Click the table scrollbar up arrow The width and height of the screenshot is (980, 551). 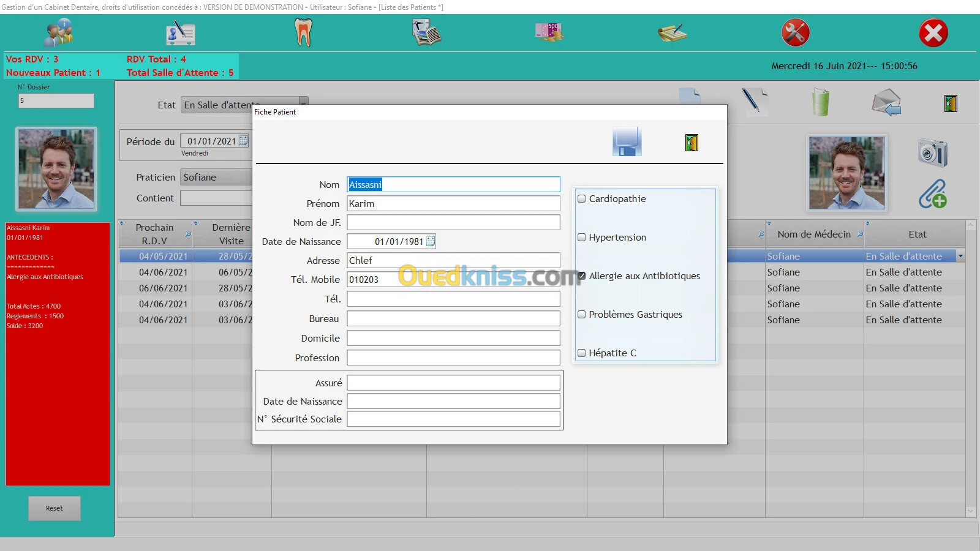[x=970, y=225]
